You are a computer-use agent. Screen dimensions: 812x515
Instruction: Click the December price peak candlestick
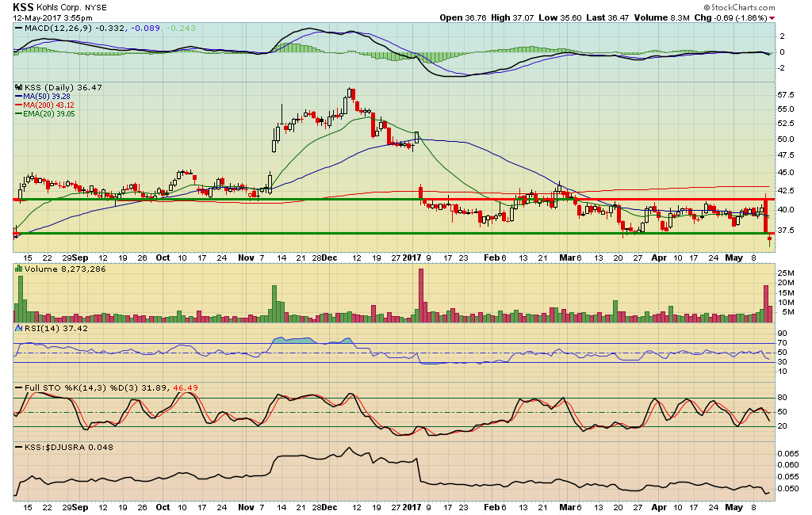tap(351, 93)
